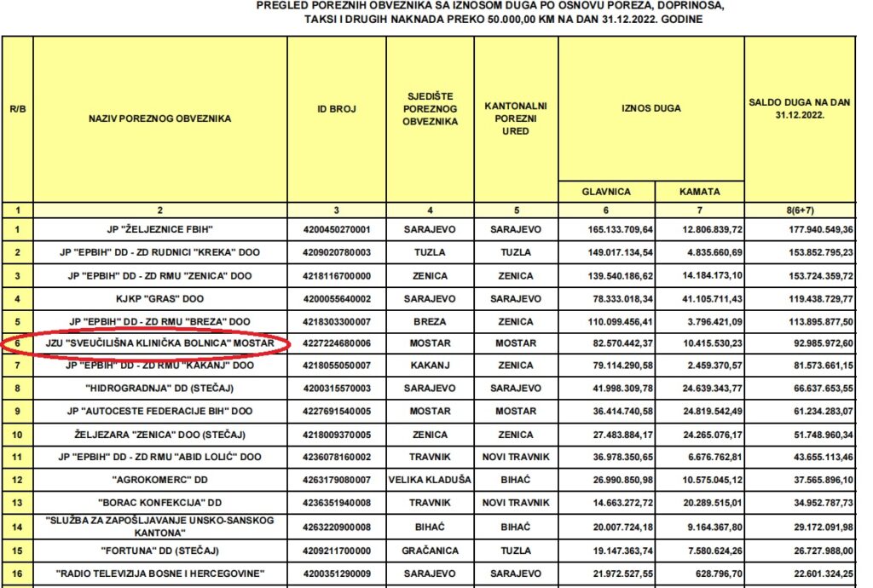Select the '"AGROKOMERC" DD' name cell
The height and width of the screenshot is (588, 873).
pos(159,480)
